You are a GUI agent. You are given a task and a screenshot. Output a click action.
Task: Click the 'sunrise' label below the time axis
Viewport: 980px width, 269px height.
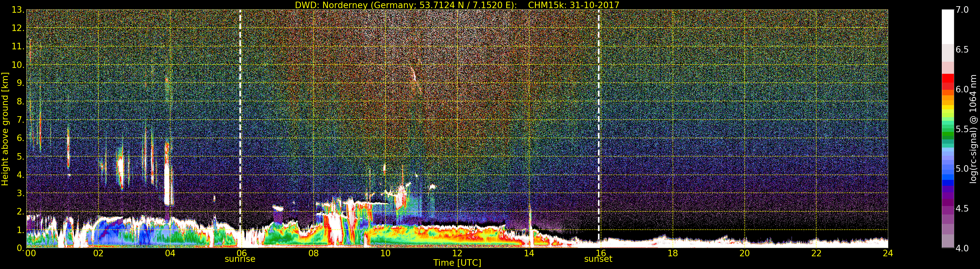pos(240,259)
